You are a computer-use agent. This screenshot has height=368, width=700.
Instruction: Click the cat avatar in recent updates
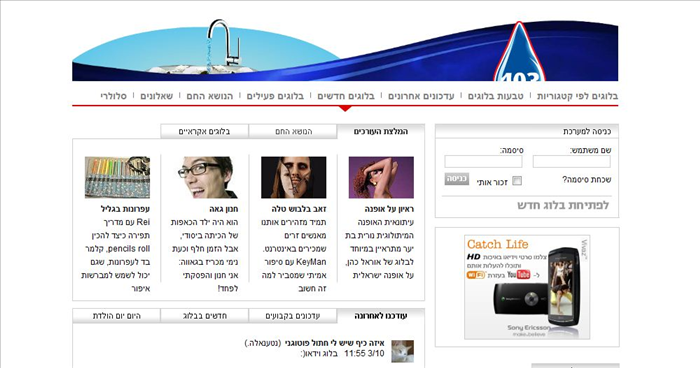coord(402,351)
